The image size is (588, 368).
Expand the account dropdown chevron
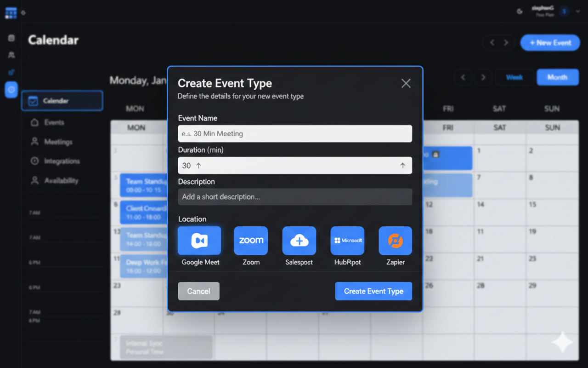pyautogui.click(x=578, y=11)
